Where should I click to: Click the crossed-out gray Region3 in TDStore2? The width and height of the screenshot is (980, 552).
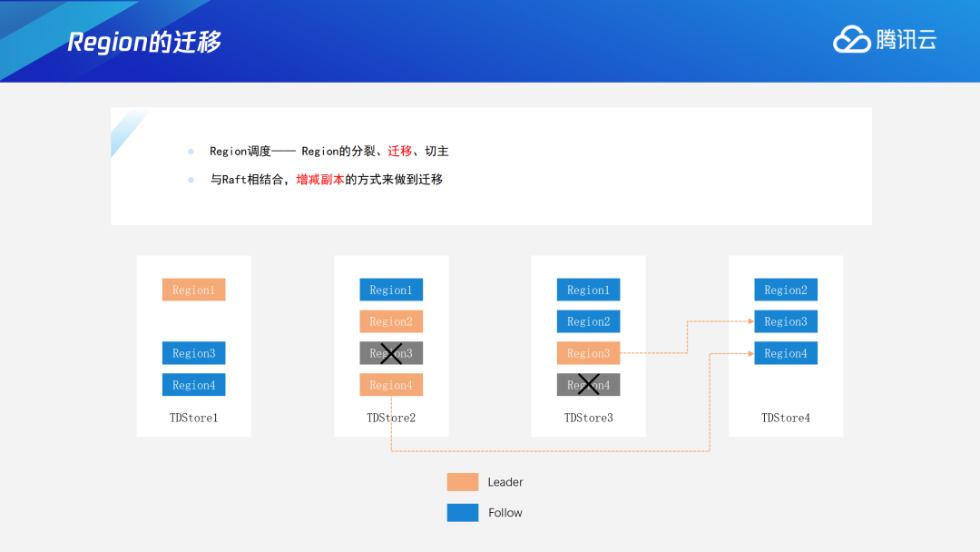click(x=391, y=353)
